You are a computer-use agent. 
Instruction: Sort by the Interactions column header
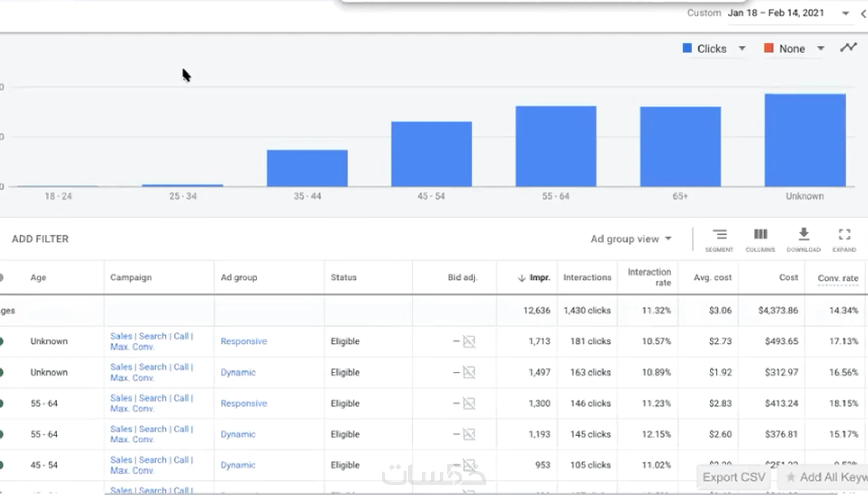tap(587, 277)
